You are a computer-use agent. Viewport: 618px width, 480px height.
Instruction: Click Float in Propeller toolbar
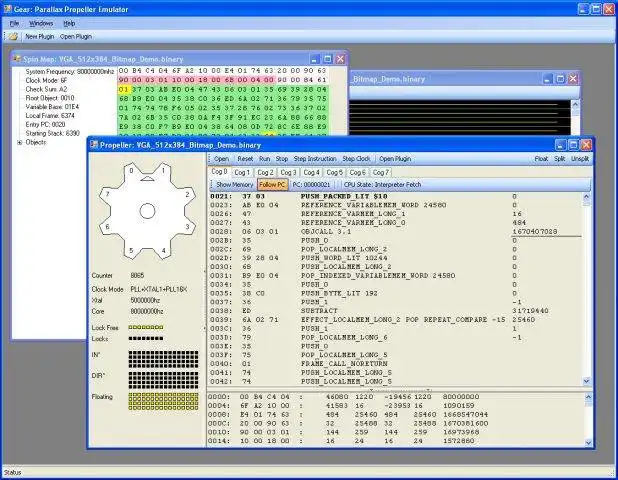pyautogui.click(x=541, y=158)
